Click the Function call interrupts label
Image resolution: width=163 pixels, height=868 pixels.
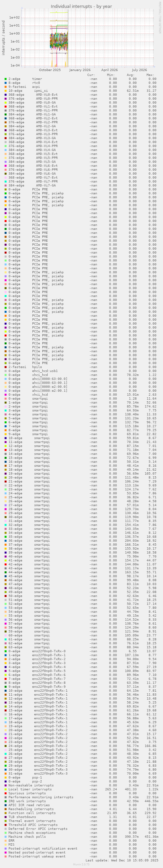32,813
